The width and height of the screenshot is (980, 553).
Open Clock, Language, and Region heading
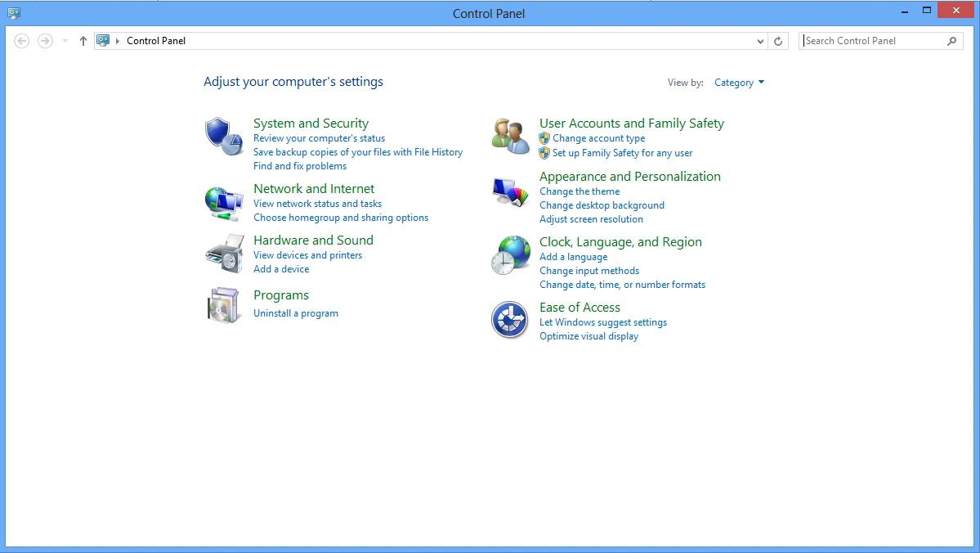pyautogui.click(x=620, y=242)
